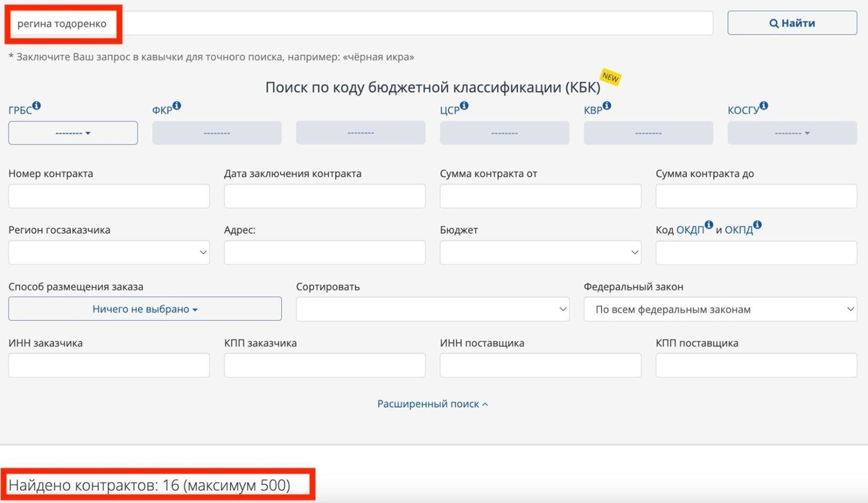Click the Адрес input field
This screenshot has width=868, height=503.
point(324,253)
